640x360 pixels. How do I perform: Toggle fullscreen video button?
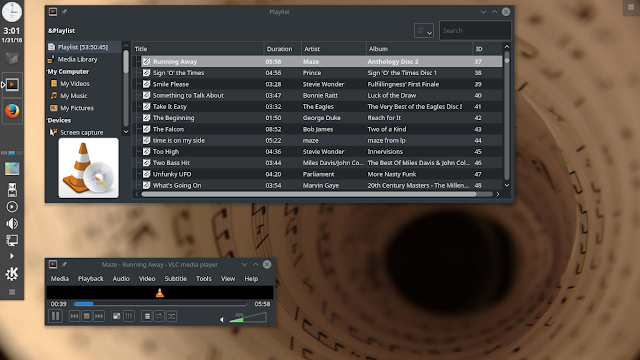pyautogui.click(x=116, y=316)
